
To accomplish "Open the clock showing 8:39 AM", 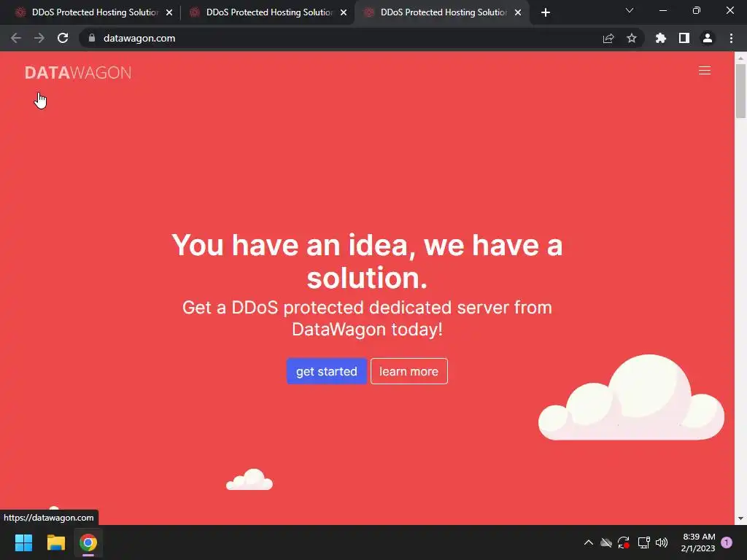I will (x=698, y=542).
